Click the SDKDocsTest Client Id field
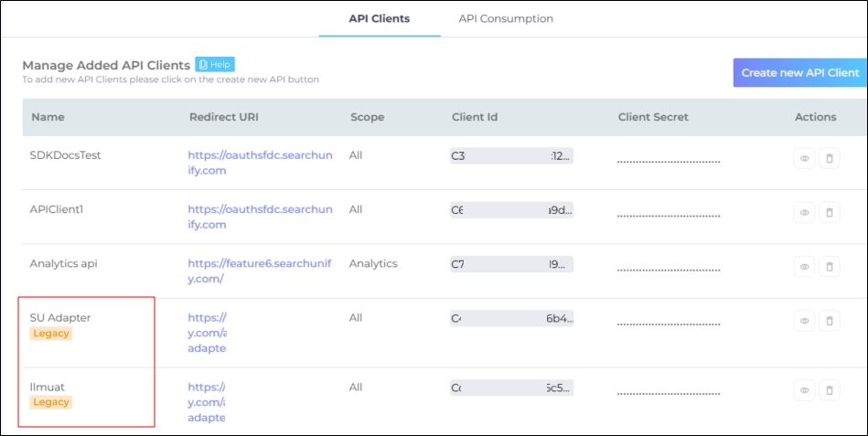The image size is (868, 436). click(511, 155)
